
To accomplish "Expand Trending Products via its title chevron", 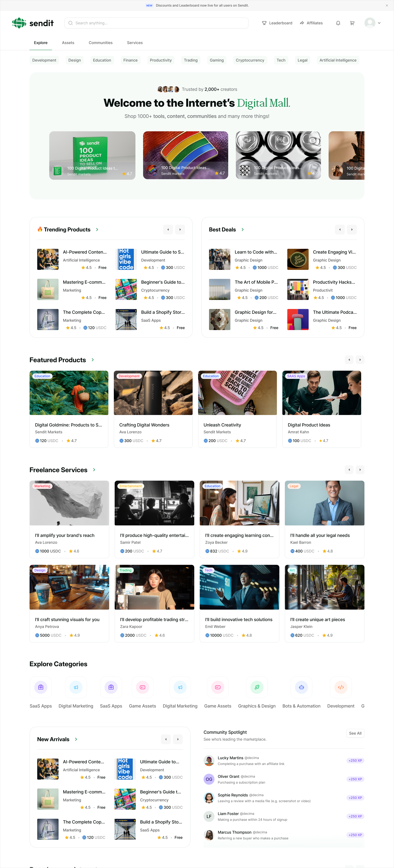I will coord(97,230).
